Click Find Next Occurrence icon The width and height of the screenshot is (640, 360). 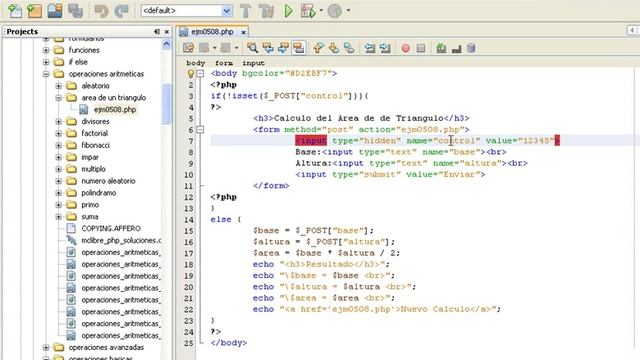[283, 48]
